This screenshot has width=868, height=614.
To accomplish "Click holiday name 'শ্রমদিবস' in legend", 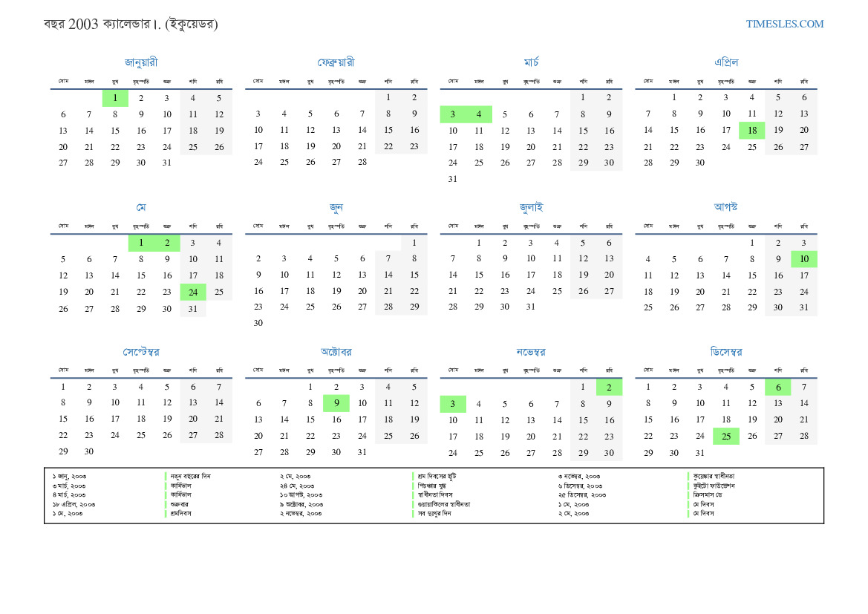I will pyautogui.click(x=181, y=514).
